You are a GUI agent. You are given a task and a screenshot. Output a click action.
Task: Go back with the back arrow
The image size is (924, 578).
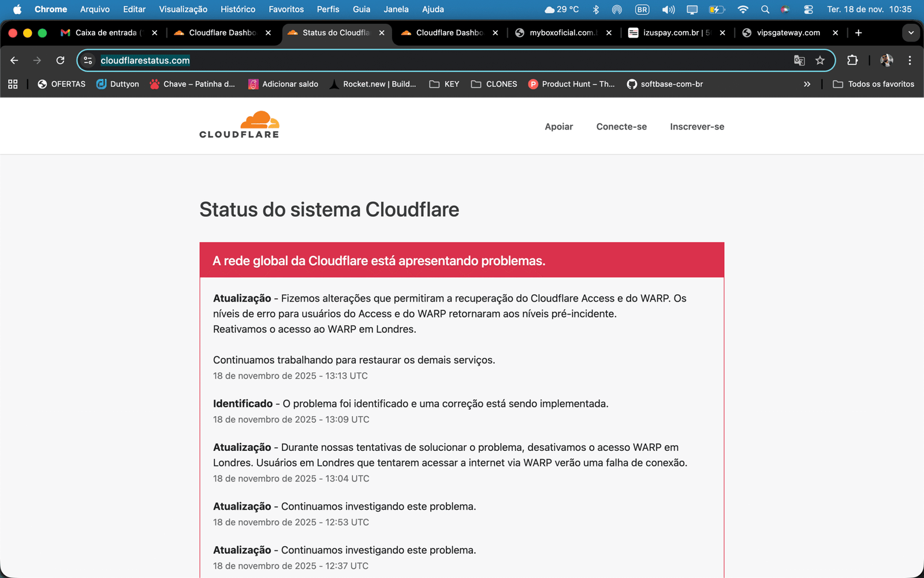point(14,60)
